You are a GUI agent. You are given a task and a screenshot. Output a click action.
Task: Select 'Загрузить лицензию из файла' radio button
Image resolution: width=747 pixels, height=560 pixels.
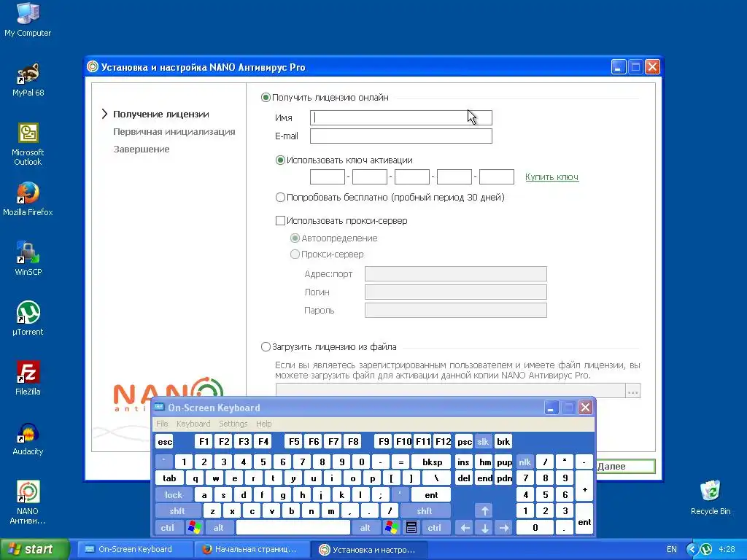tap(266, 346)
